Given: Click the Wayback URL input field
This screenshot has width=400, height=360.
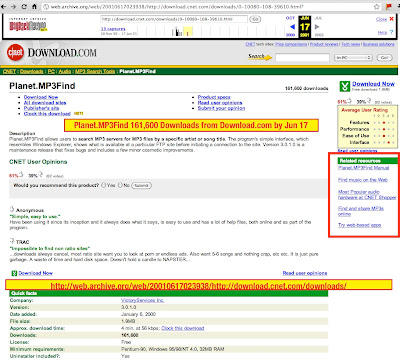Looking at the screenshot, I should 174,19.
